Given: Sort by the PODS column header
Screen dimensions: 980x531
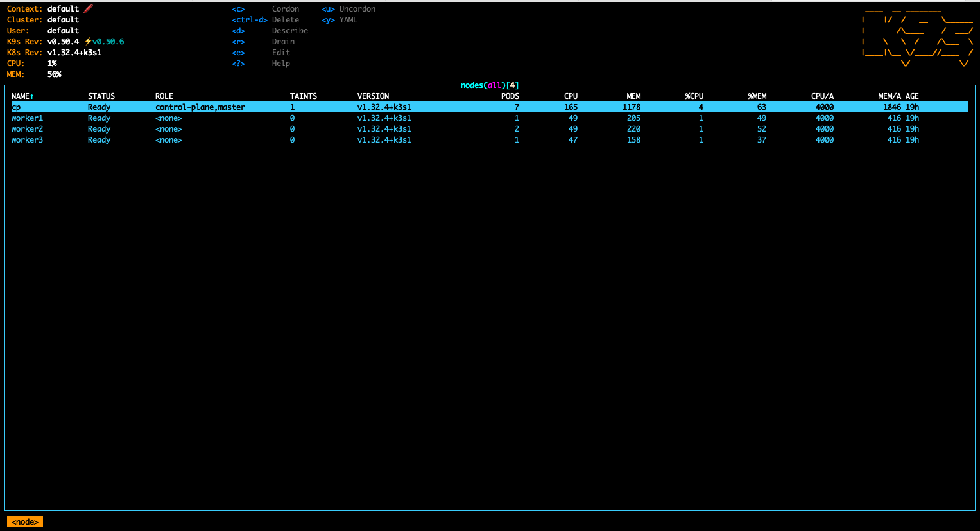Looking at the screenshot, I should click(510, 96).
